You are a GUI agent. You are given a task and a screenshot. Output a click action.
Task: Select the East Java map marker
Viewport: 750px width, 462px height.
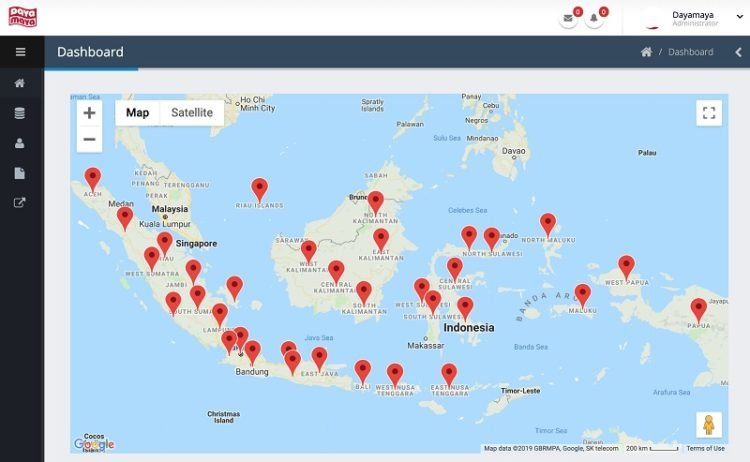pos(319,361)
